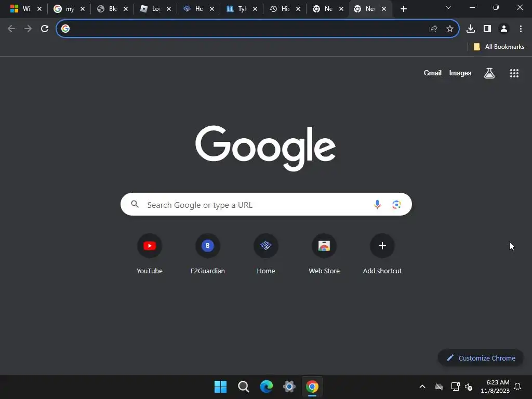
Task: Open the Images link
Action: (x=460, y=73)
